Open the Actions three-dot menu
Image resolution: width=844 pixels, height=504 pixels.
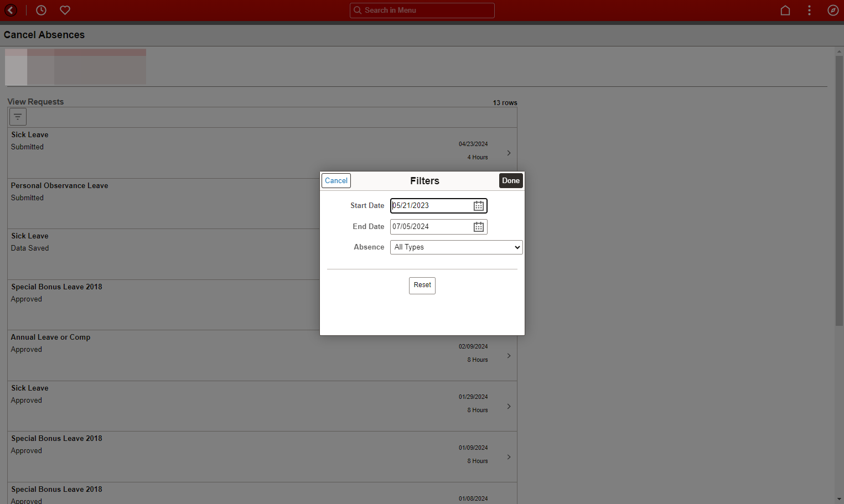coord(809,10)
